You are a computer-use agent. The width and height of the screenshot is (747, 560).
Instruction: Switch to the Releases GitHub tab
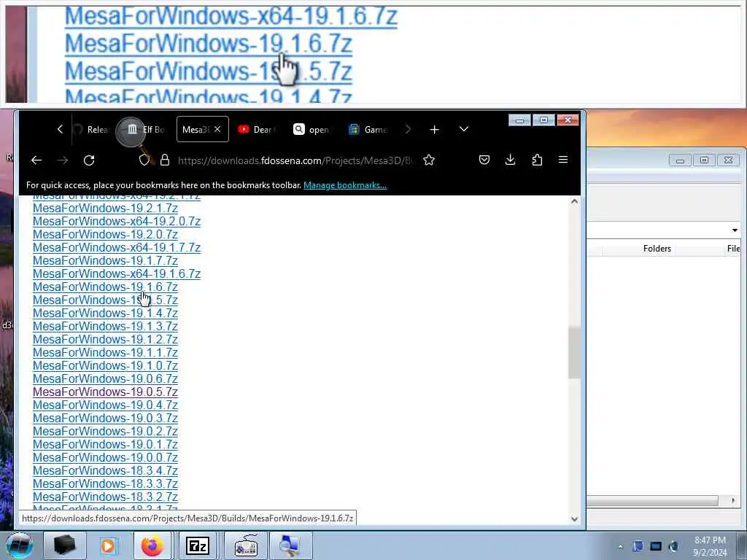[x=91, y=130]
